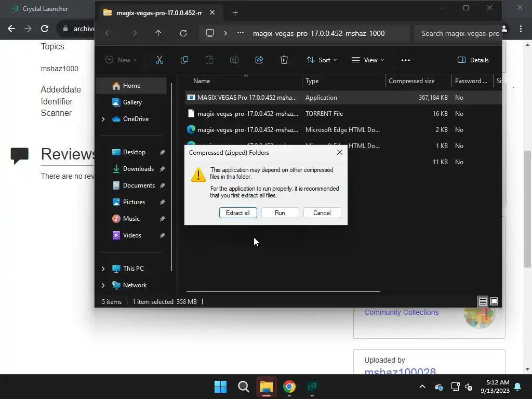Viewport: 532px width, 399px height.
Task: Unpin Desktop using its pin icon
Action: coord(163,152)
